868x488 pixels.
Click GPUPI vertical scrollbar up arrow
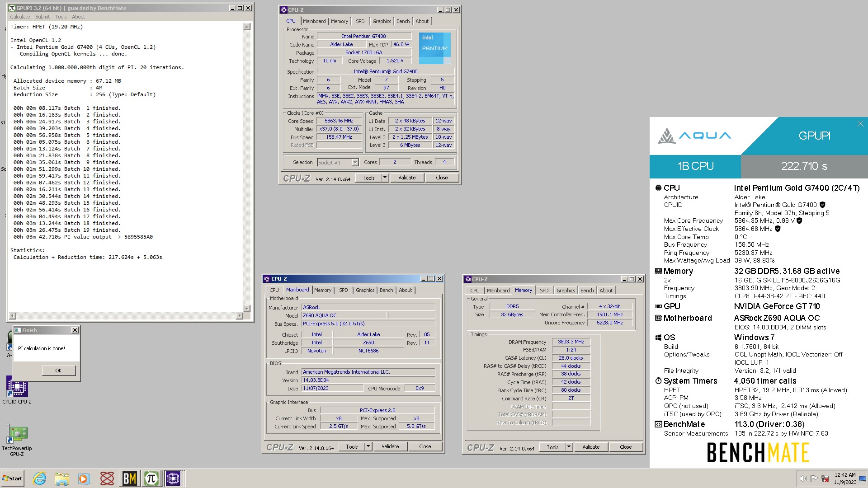(247, 27)
